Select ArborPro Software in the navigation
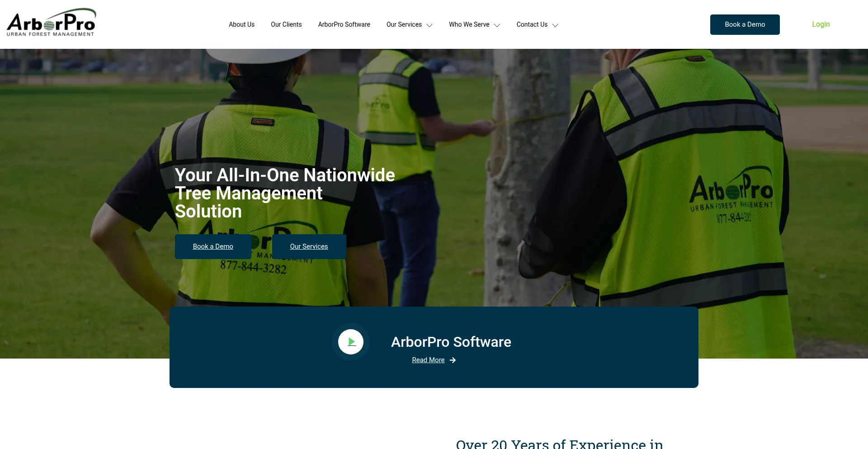This screenshot has width=868, height=449. pos(344,24)
